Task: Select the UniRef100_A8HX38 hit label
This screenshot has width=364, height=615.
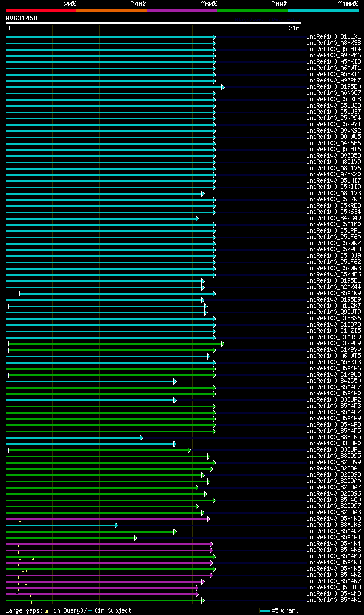Action: 333,43
